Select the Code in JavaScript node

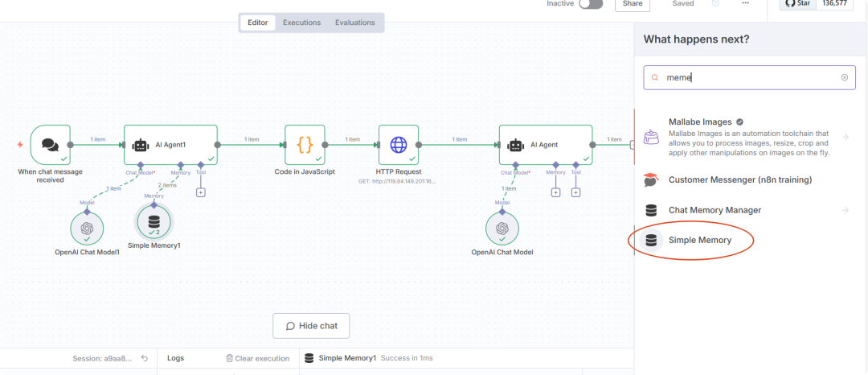(305, 145)
